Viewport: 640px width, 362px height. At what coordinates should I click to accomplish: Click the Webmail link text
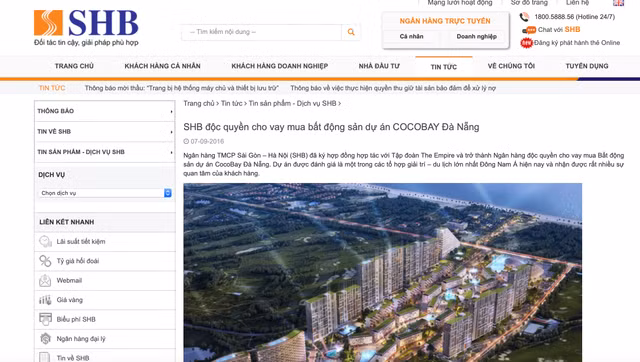pos(69,280)
